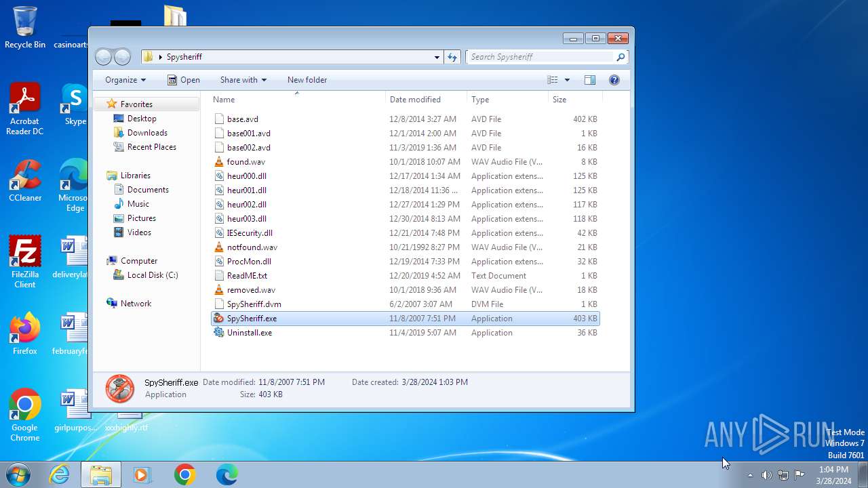Screen dimensions: 868x488
Task: Change view with the views icon
Action: click(553, 80)
